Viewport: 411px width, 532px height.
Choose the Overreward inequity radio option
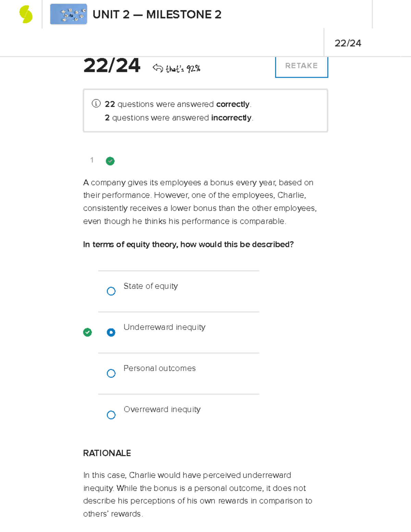click(111, 415)
